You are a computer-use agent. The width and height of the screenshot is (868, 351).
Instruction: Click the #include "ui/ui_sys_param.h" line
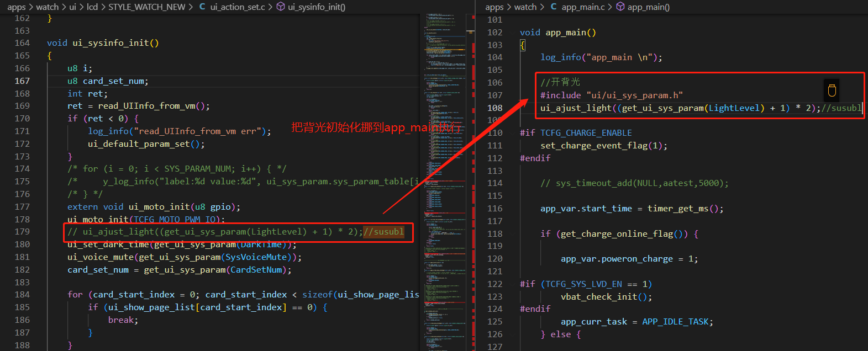coord(612,95)
